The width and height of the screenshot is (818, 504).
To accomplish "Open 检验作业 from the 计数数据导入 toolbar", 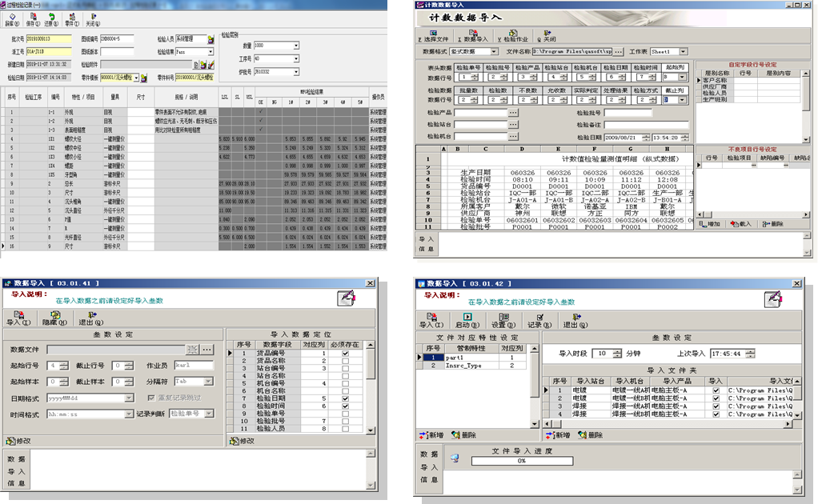I will coord(513,36).
